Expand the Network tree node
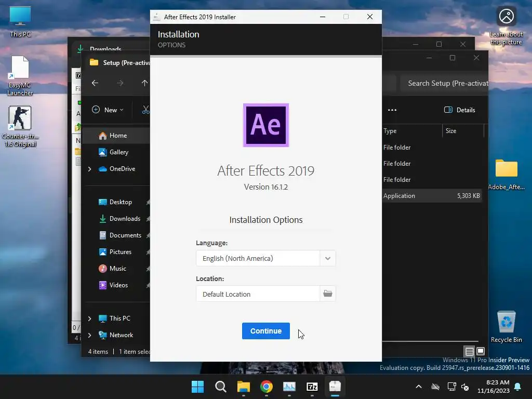 [x=89, y=335]
